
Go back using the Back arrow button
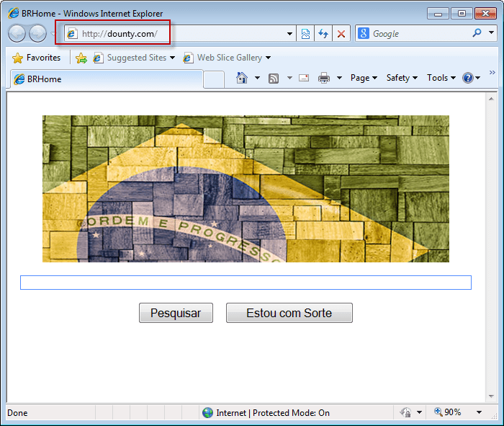click(17, 33)
